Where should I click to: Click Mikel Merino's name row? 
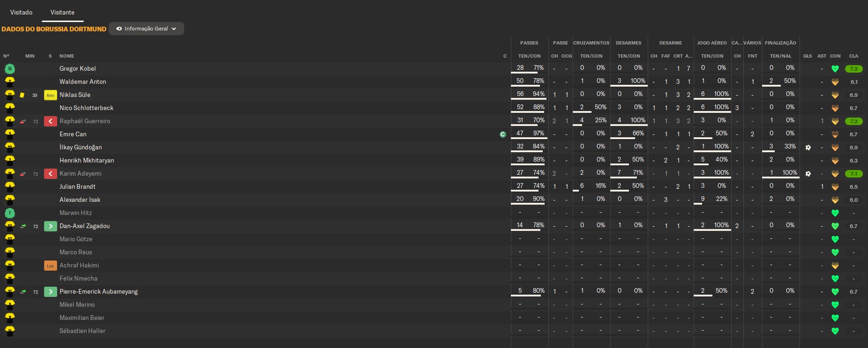[x=77, y=305]
